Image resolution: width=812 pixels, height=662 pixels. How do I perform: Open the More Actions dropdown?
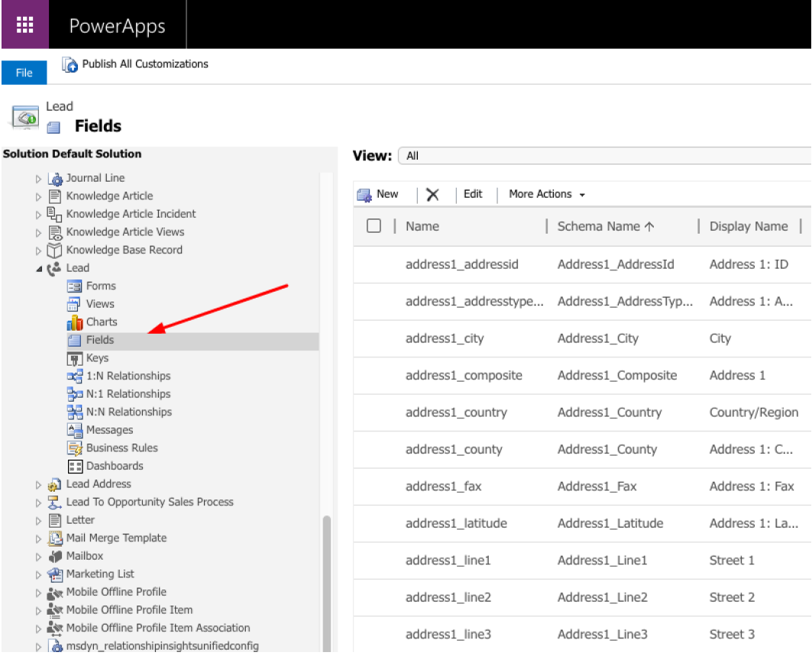click(x=547, y=194)
